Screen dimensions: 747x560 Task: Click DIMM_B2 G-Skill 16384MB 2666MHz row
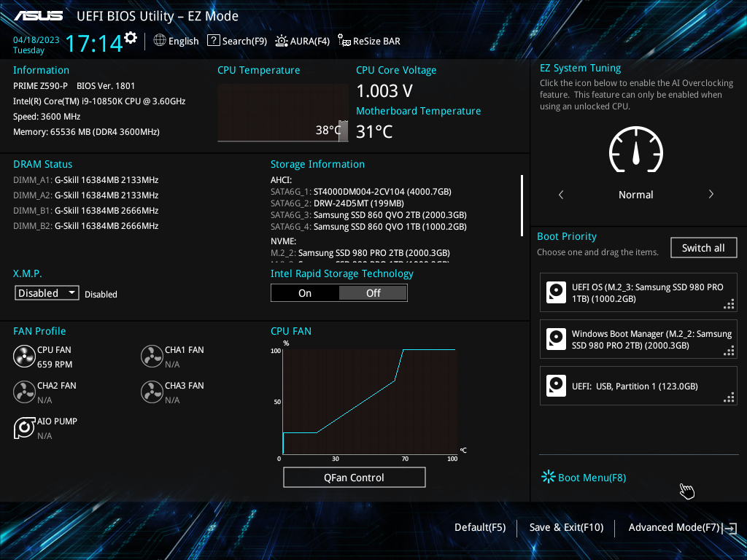[86, 226]
